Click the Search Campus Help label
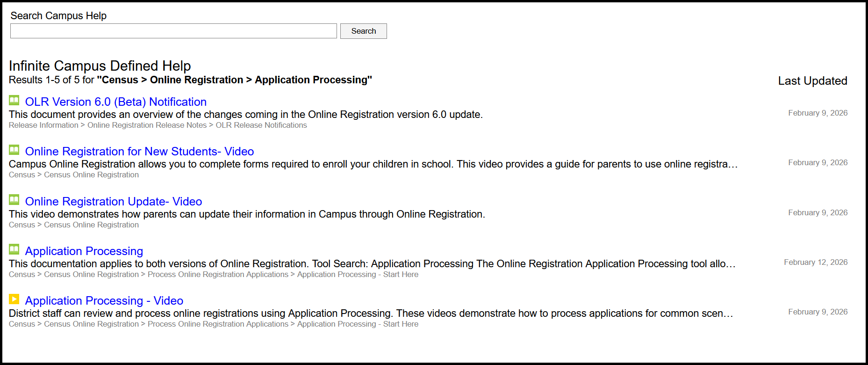This screenshot has width=868, height=365. [58, 16]
